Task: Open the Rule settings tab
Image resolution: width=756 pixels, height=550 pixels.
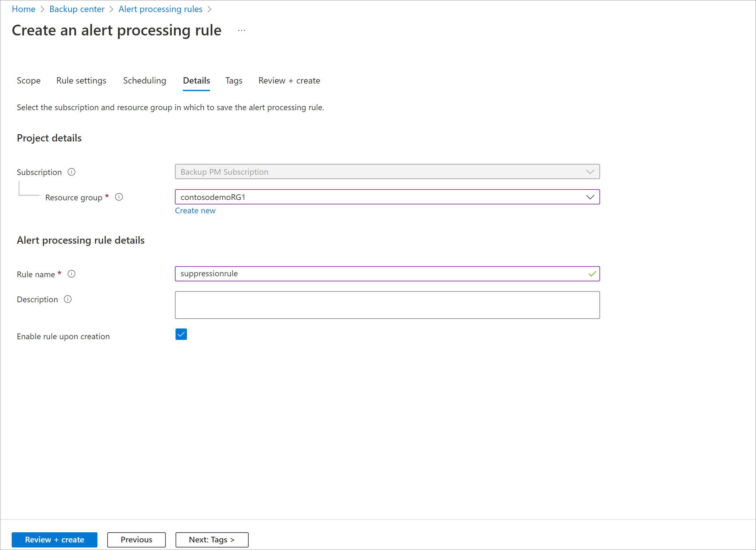Action: point(80,80)
